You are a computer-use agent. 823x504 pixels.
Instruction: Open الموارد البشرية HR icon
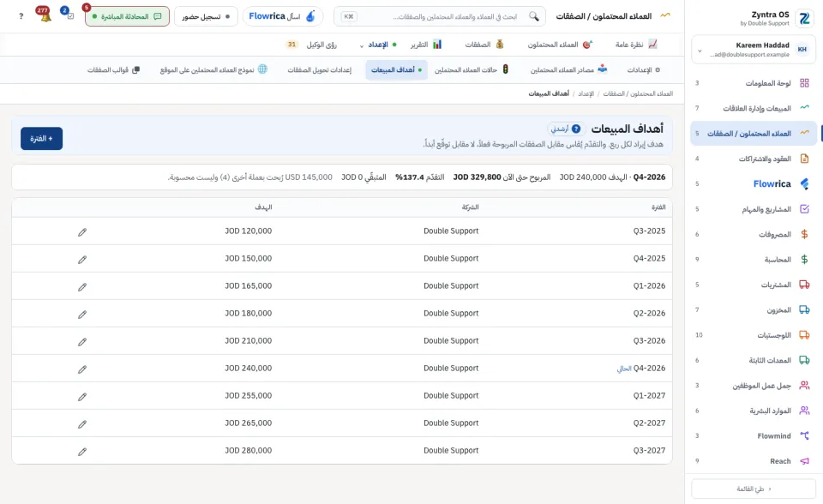point(804,411)
